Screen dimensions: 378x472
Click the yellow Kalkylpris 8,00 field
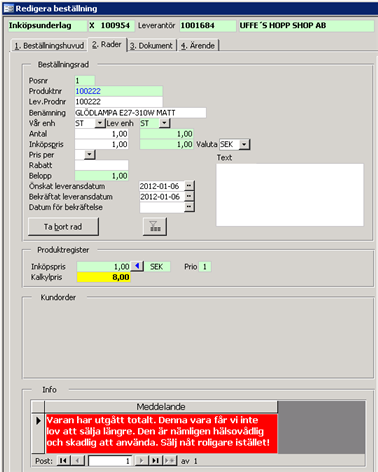[x=103, y=277]
